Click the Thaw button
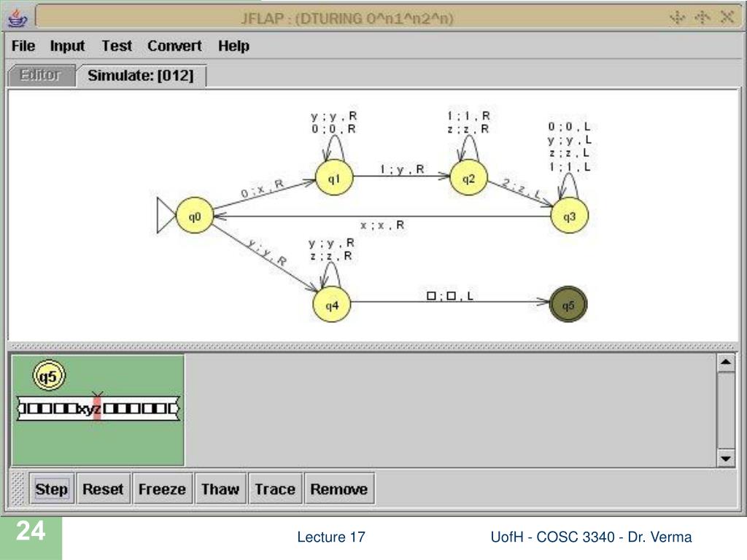Screen dimensions: 747x560 point(220,489)
